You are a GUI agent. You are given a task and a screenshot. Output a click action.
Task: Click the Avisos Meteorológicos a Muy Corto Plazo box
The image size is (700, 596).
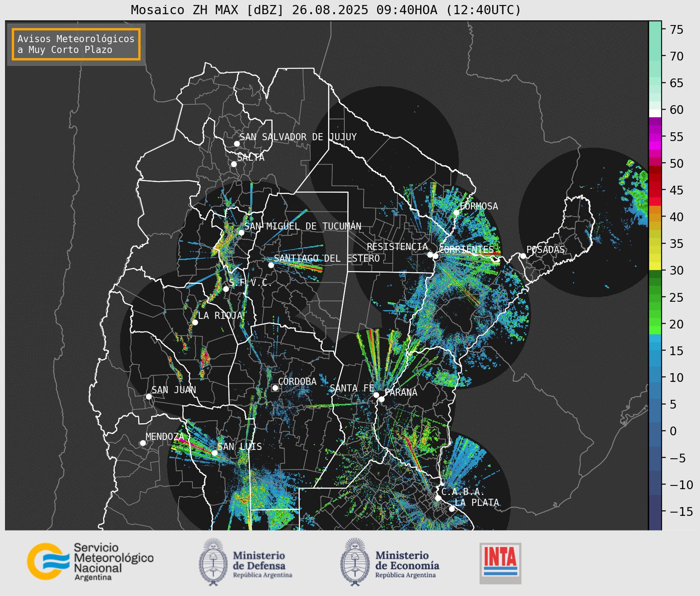(x=76, y=44)
